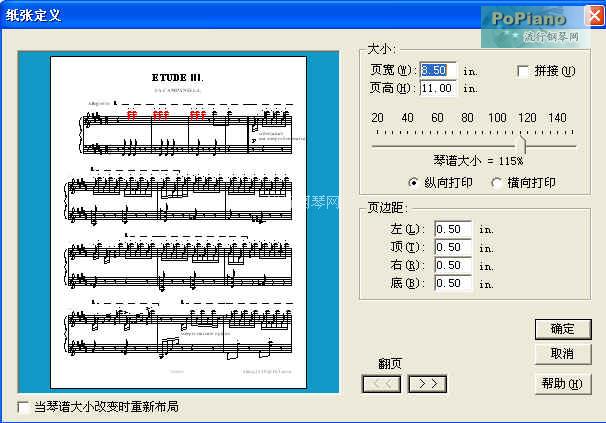This screenshot has width=606, height=423.
Task: Select 纵向打印 portrait printing option
Action: pyautogui.click(x=415, y=183)
